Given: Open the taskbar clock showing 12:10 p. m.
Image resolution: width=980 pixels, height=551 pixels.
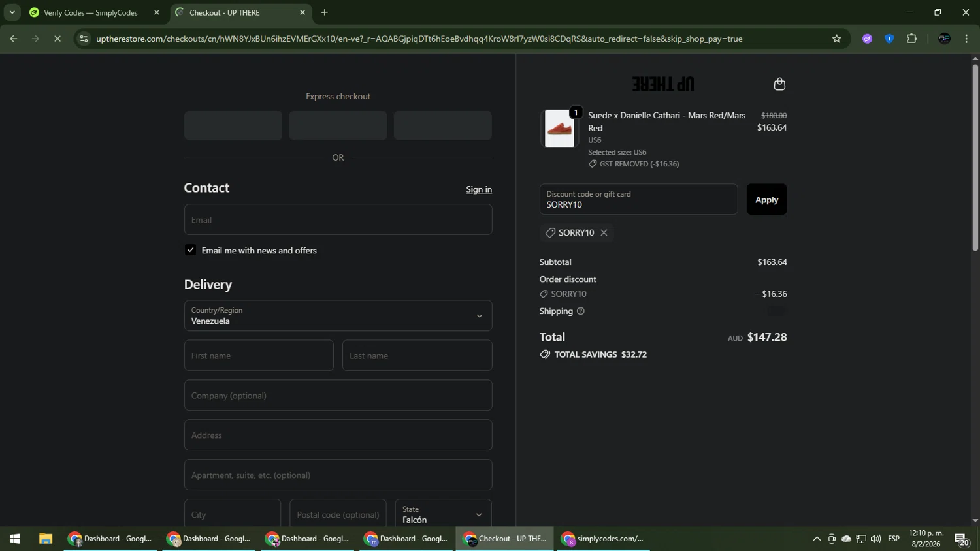Looking at the screenshot, I should (x=926, y=539).
